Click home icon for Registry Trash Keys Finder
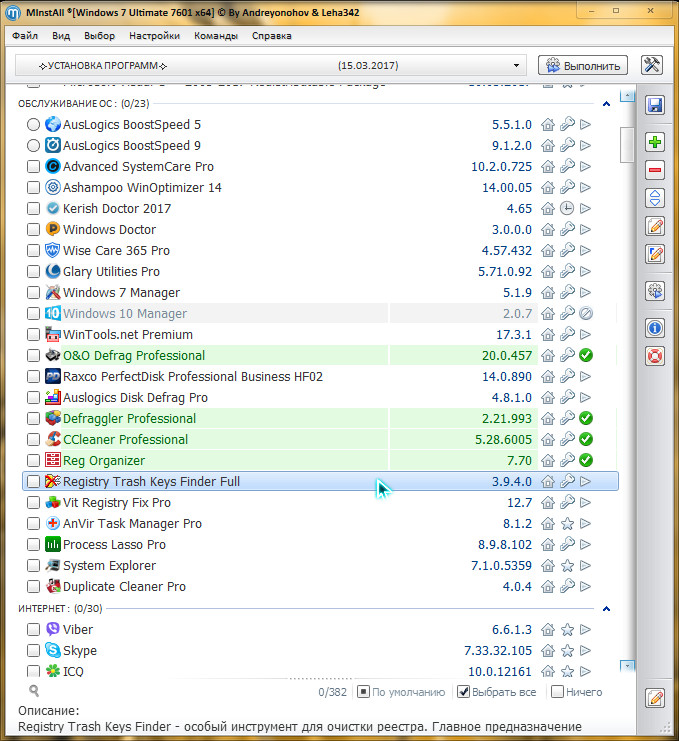Image resolution: width=679 pixels, height=741 pixels. pos(548,482)
